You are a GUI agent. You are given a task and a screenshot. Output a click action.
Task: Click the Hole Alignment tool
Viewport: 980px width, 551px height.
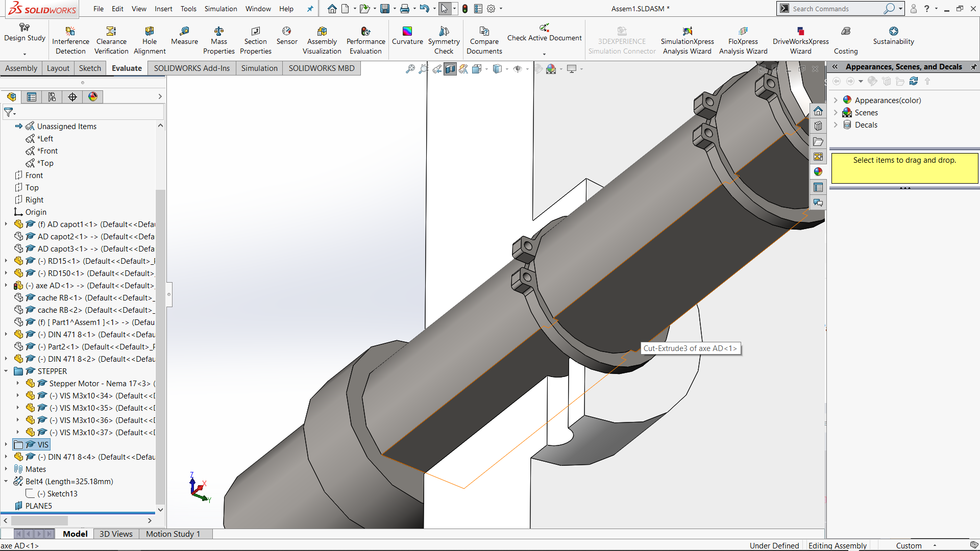150,41
